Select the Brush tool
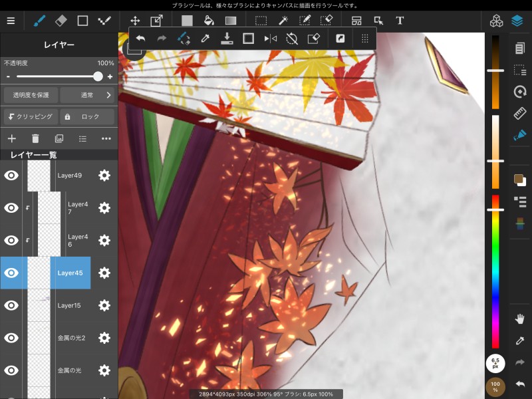The image size is (532, 399). [39, 21]
